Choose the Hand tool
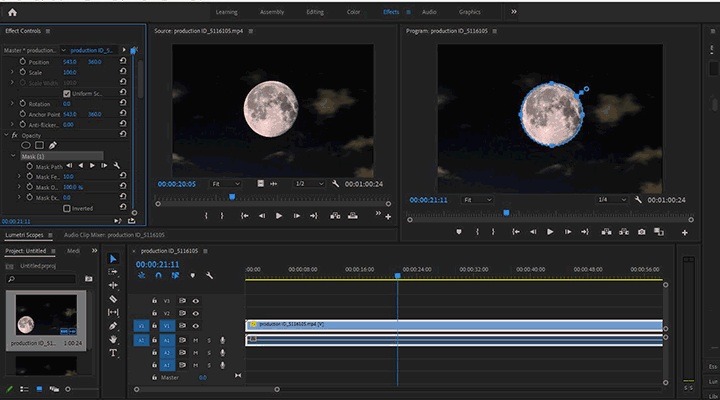Screen dimensions: 720x400 [113, 339]
